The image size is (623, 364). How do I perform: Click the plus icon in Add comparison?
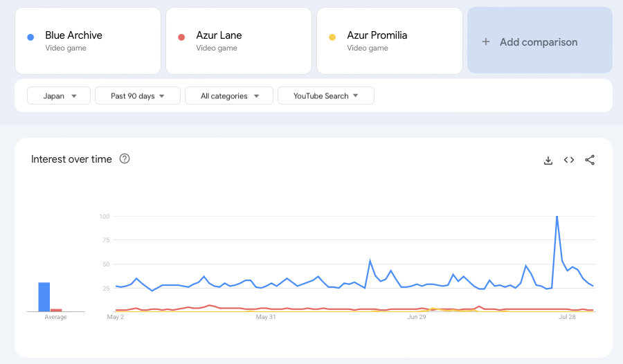(485, 42)
